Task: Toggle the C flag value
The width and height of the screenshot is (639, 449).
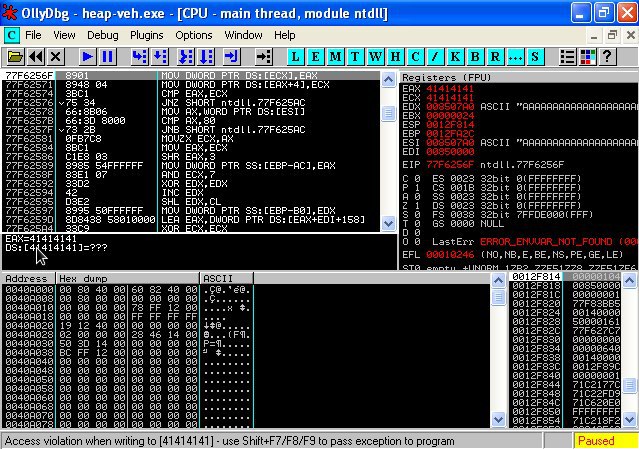Action: pos(417,178)
